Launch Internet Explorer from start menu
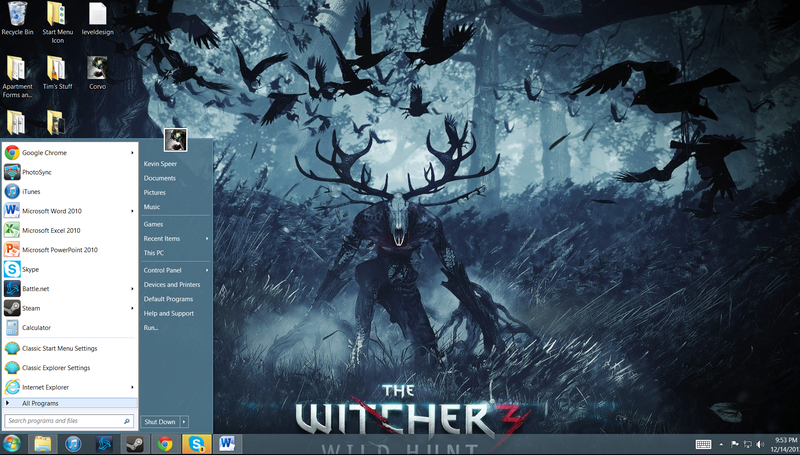Screen dimensions: 800x455 (70, 387)
